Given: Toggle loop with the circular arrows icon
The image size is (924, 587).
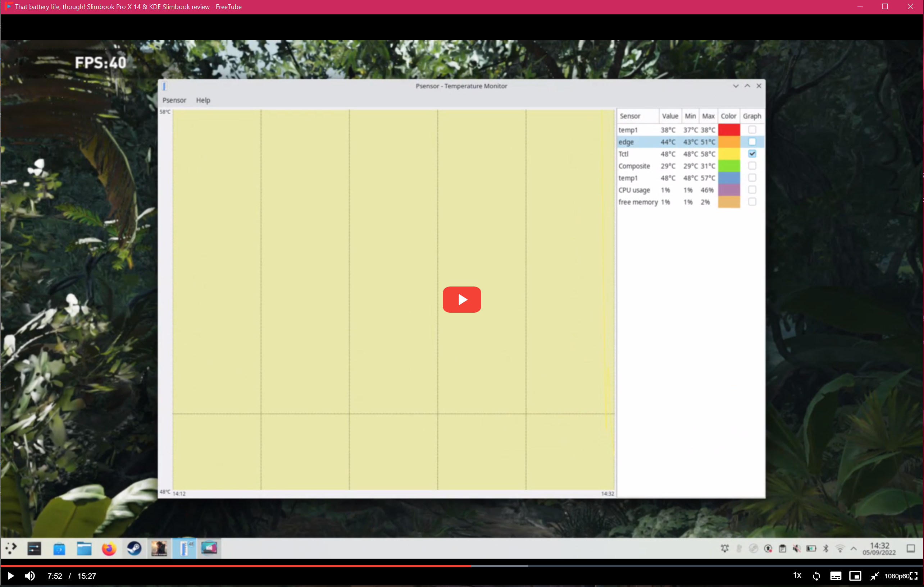Looking at the screenshot, I should [x=816, y=576].
